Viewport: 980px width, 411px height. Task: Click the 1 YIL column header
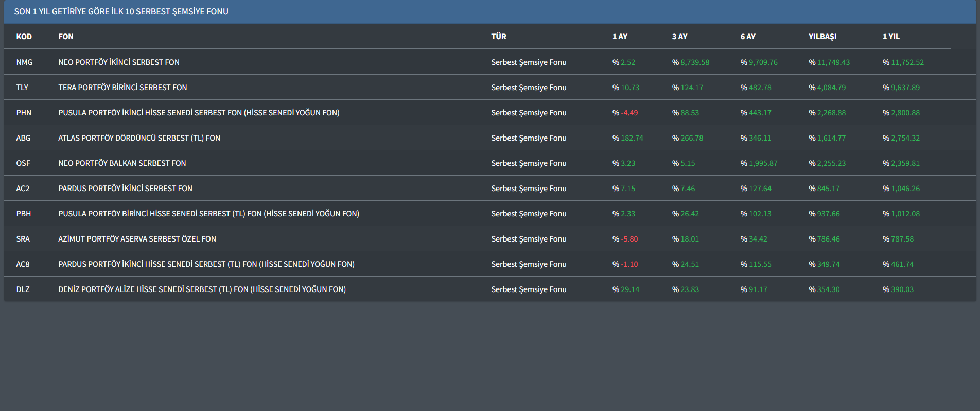[x=891, y=37]
